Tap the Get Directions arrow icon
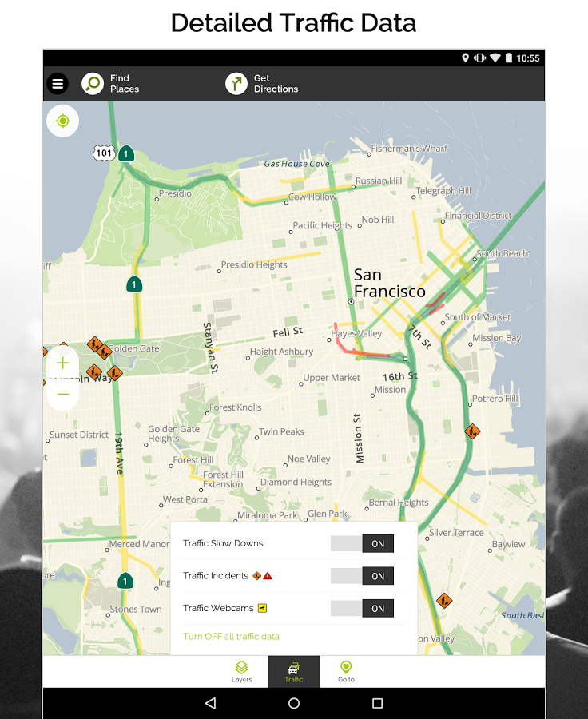The image size is (588, 719). tap(236, 84)
